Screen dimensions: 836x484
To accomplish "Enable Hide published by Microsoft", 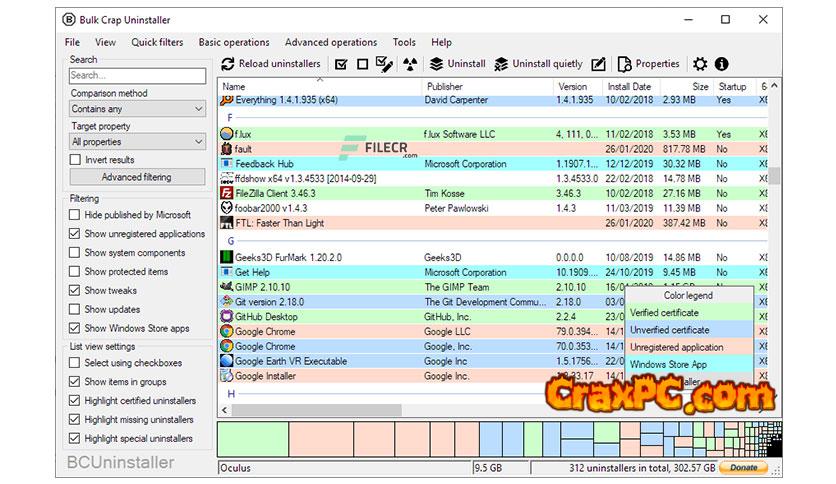I will coord(75,215).
